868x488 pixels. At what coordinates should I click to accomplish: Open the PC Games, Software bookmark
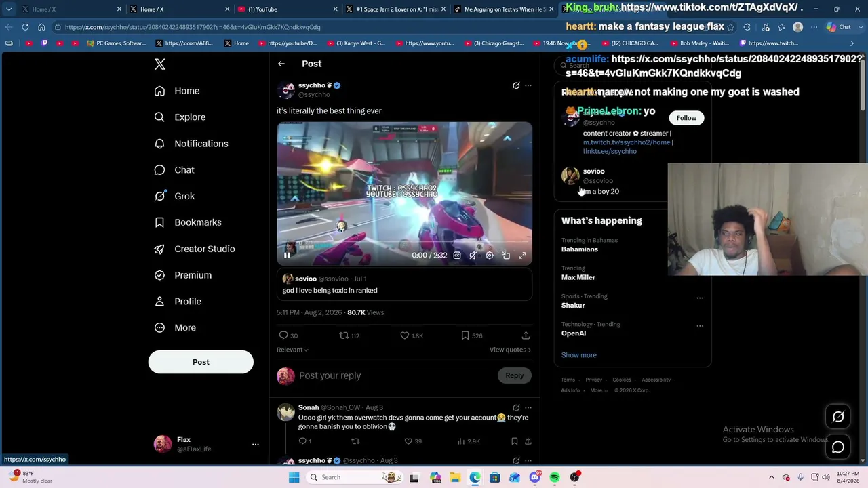[x=116, y=43]
